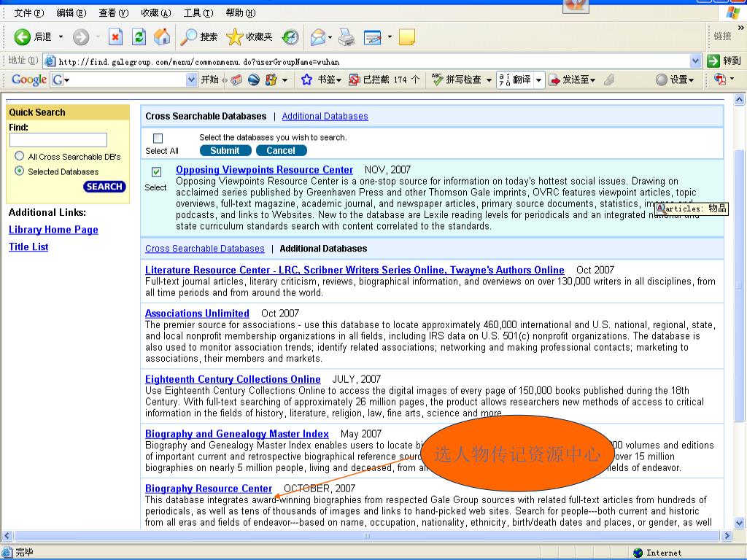
Task: Expand the 翻译 dropdown arrow
Action: coord(539,79)
